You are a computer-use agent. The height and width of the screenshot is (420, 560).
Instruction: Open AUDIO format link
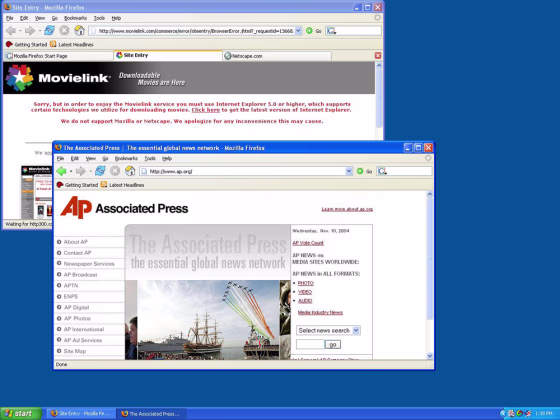click(x=305, y=301)
